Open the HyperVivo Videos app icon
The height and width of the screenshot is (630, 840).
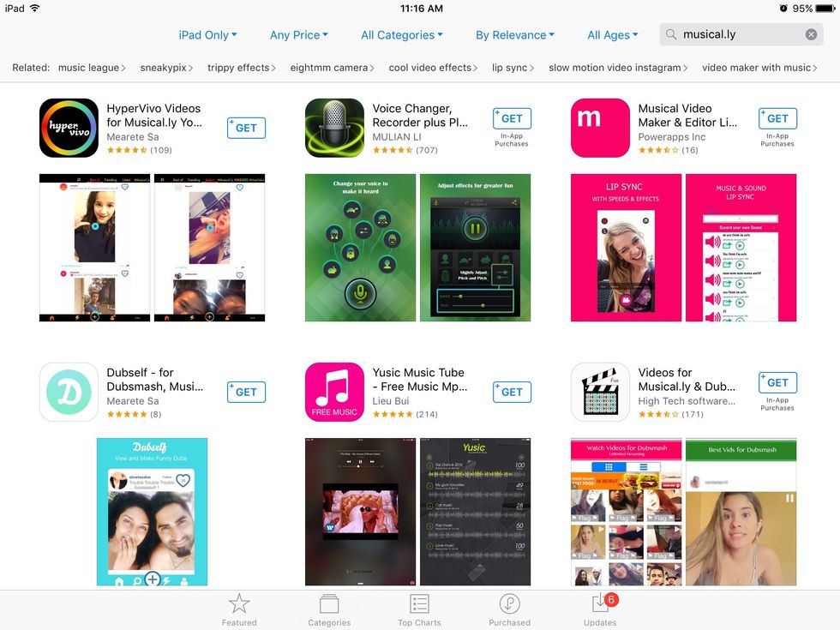(x=69, y=128)
